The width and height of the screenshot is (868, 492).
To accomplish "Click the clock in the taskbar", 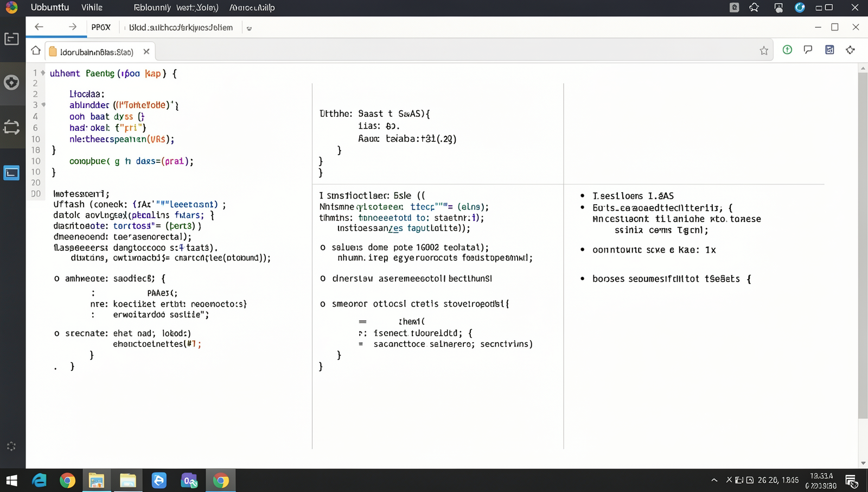I will click(821, 481).
